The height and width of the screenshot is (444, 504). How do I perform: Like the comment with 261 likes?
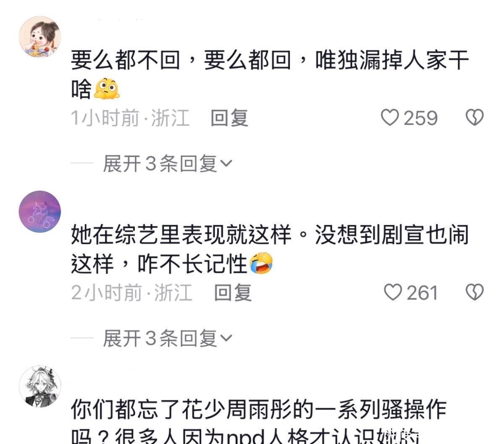pos(393,292)
